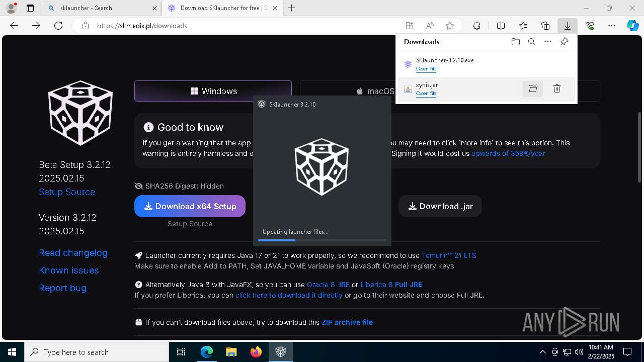Click SKlauncher updating progress bar

coord(322,240)
